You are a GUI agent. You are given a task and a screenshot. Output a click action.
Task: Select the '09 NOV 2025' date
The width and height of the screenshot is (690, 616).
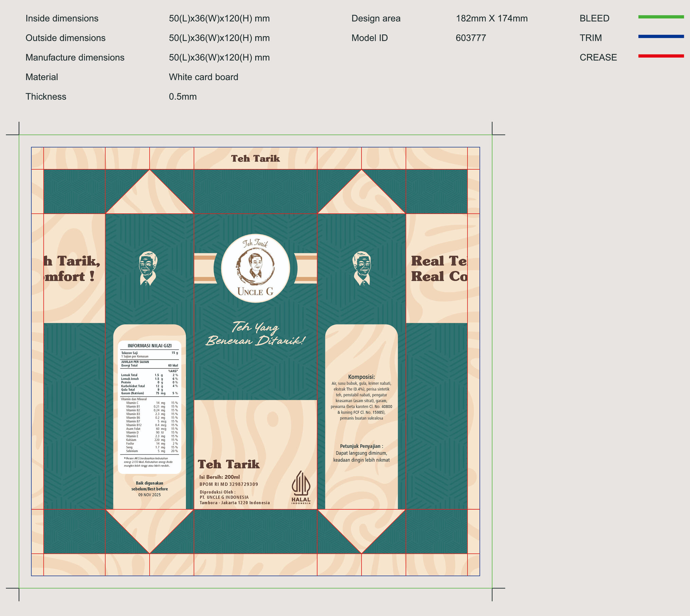149,495
